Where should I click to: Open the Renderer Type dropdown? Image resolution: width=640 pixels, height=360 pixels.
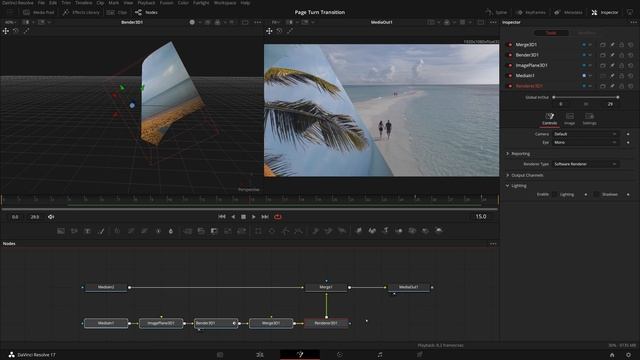point(585,164)
